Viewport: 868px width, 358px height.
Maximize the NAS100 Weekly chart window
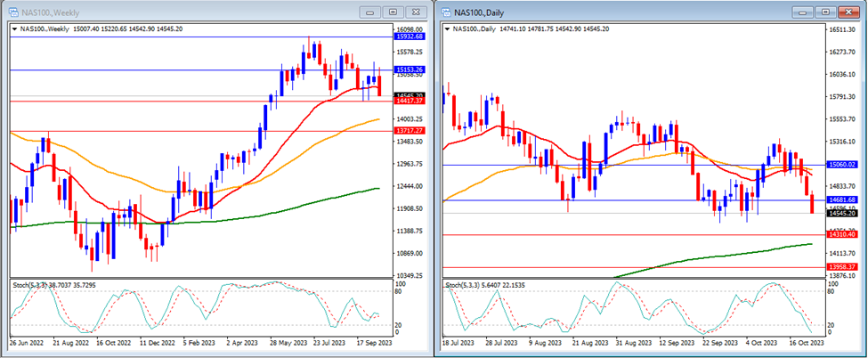pos(393,12)
